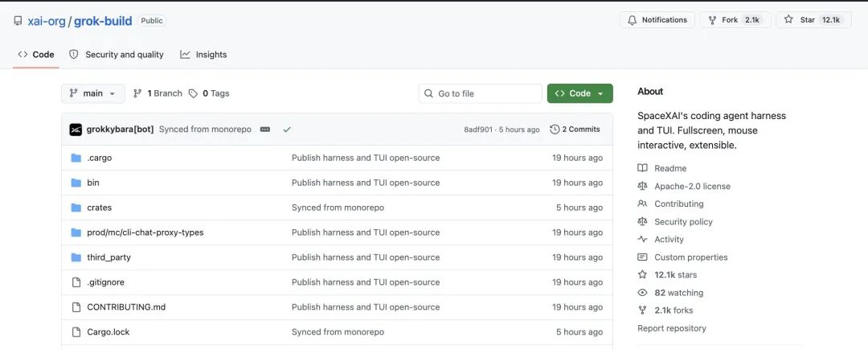The image size is (868, 350).
Task: Fork the repository with Fork button
Action: point(735,20)
